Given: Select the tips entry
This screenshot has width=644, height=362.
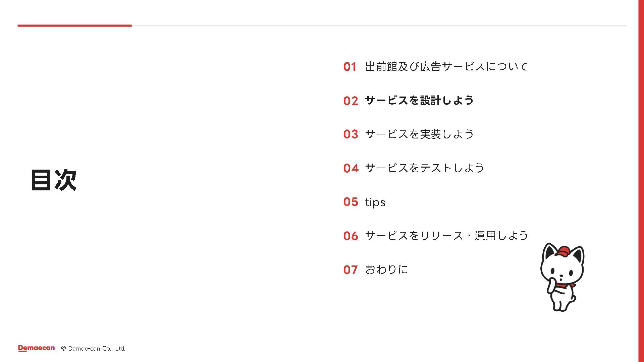Looking at the screenshot, I should click(375, 202).
